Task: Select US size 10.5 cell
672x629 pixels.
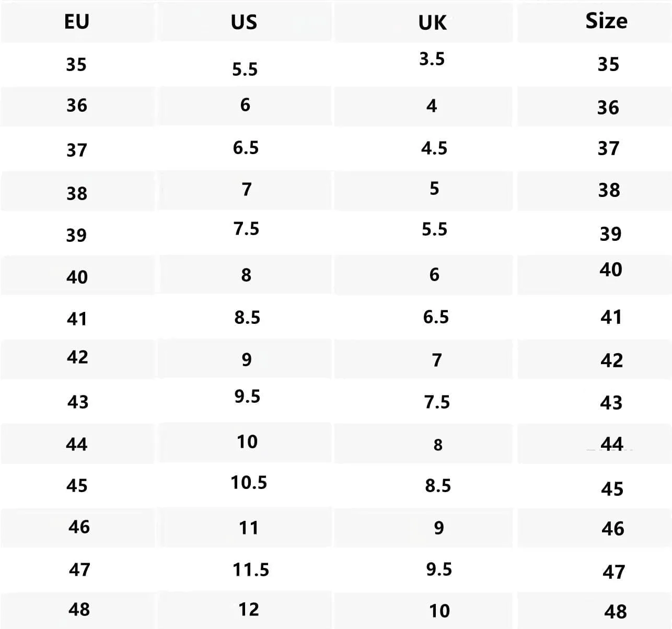Action: pos(249,482)
